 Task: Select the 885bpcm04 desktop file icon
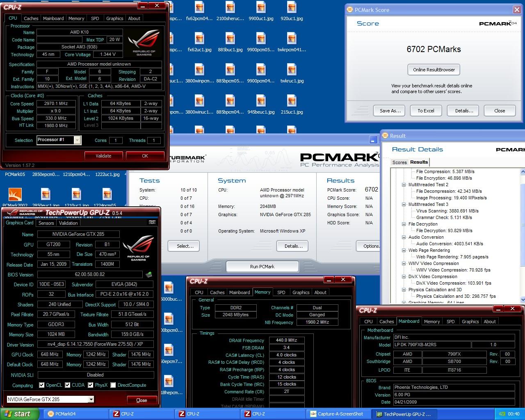tap(230, 105)
